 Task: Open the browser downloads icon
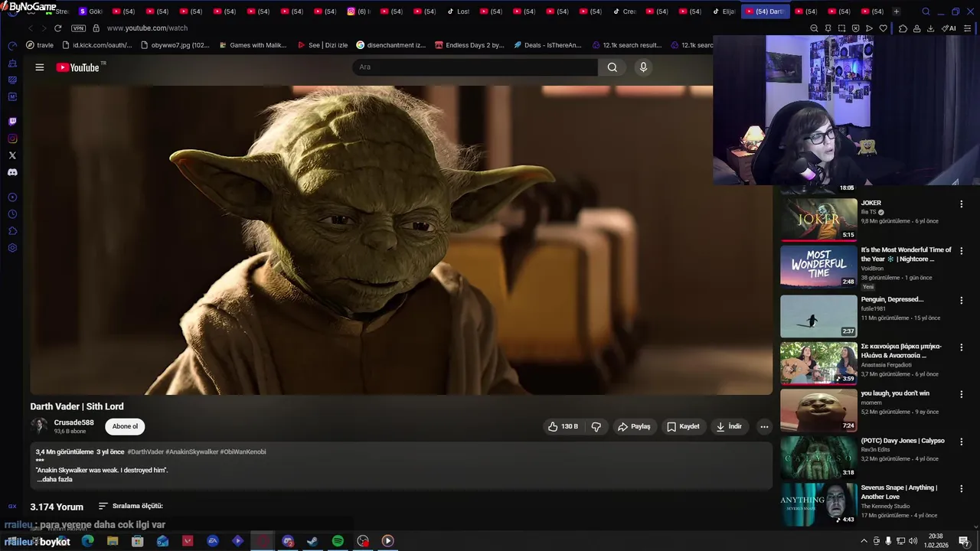point(930,28)
